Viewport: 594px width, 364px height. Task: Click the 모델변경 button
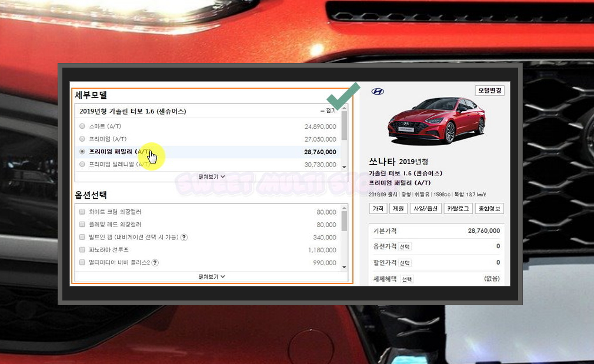click(x=489, y=91)
